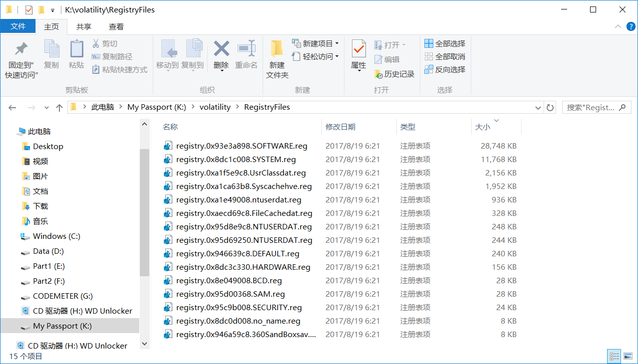Click the back navigation arrow
Viewport: 638px width, 364px height.
[11, 107]
